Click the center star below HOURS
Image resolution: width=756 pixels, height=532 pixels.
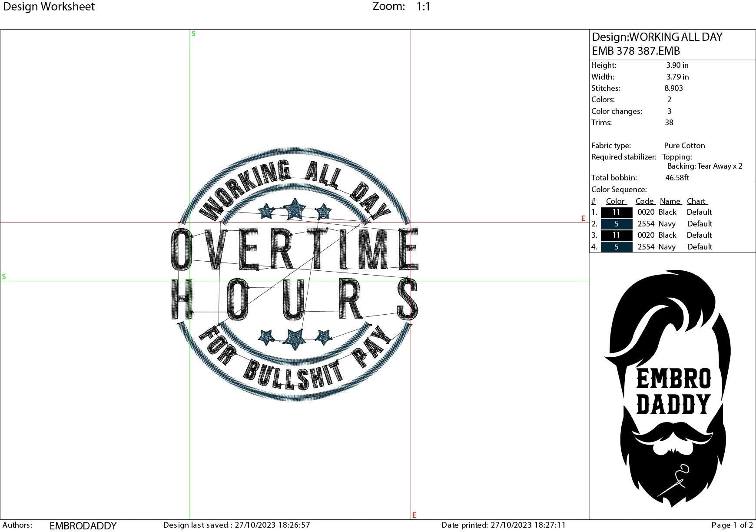[295, 339]
